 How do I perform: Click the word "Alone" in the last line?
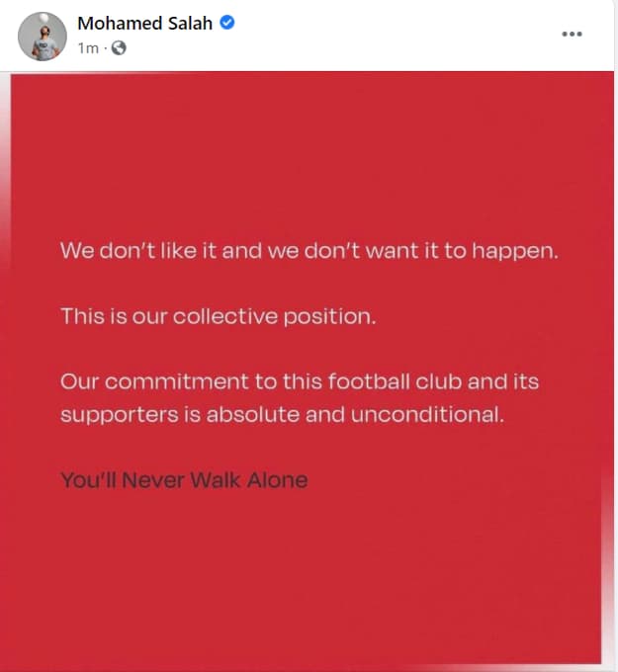(276, 480)
